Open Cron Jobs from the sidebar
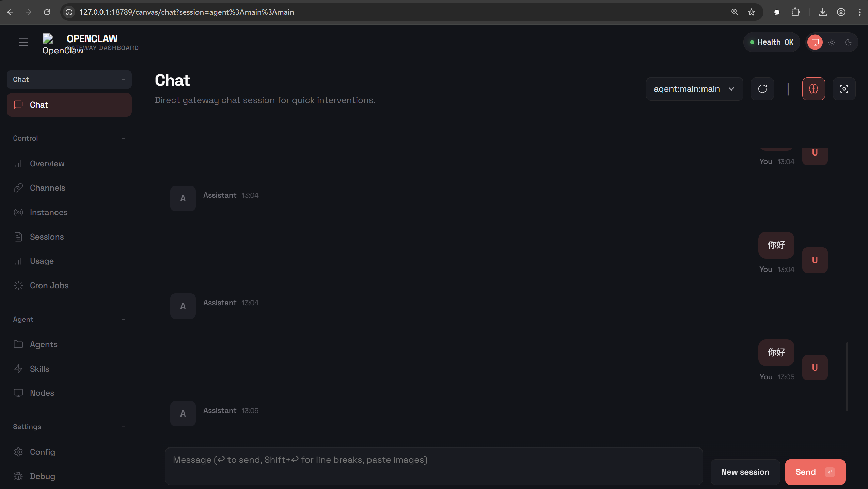The image size is (868, 489). coord(49,286)
